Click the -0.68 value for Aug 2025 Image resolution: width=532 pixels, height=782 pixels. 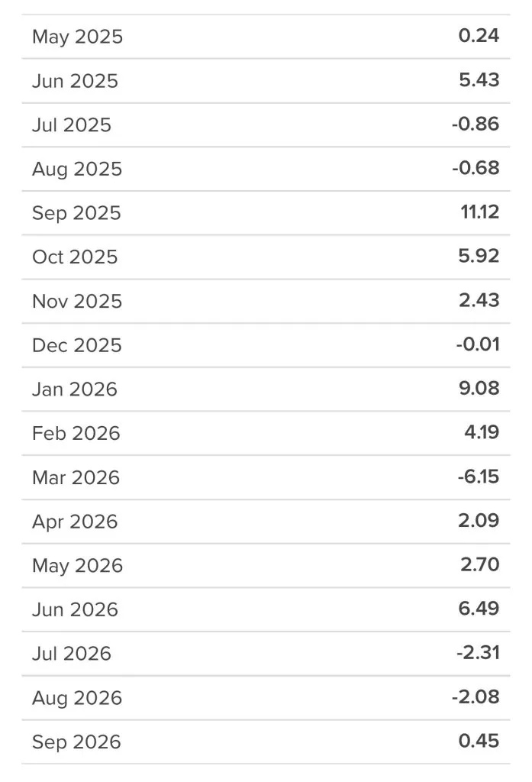tap(476, 168)
